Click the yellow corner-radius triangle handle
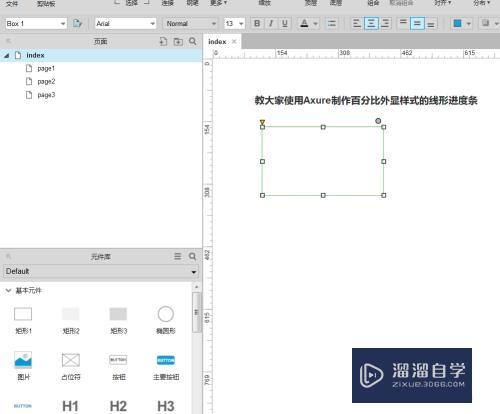The height and width of the screenshot is (414, 500). 262,123
